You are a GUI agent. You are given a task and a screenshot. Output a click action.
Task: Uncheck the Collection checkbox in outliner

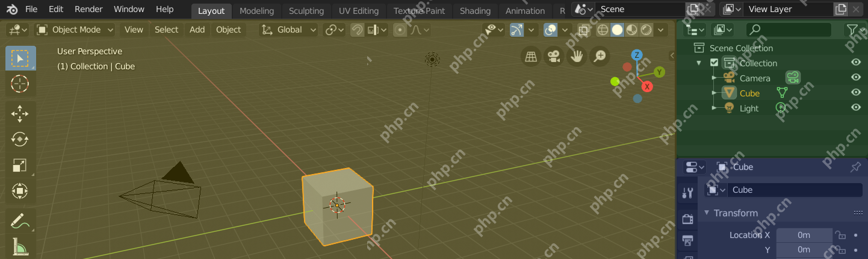714,63
